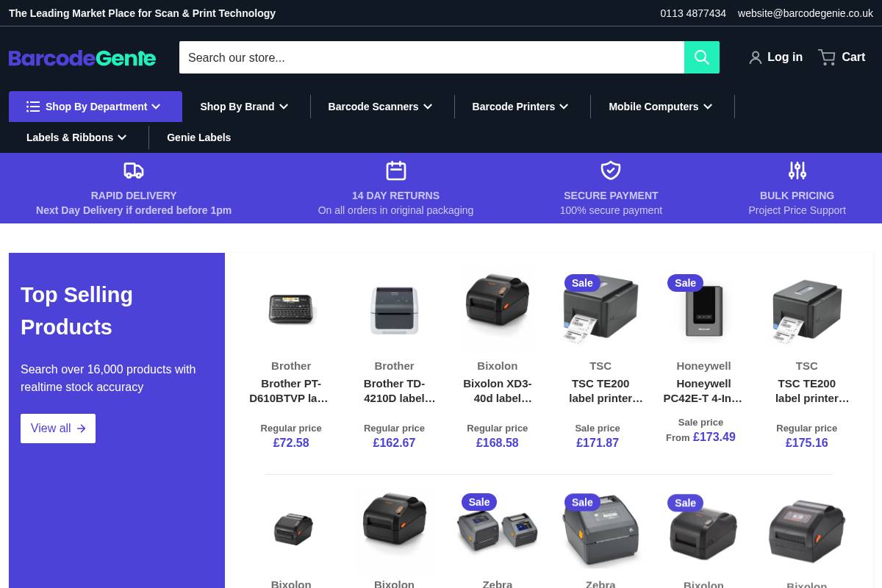882x588 pixels.
Task: Call the 0113 4877434 phone link
Action: (693, 13)
